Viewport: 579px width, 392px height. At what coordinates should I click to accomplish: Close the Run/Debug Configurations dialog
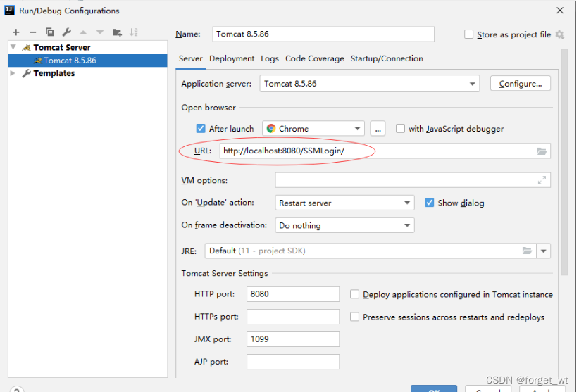(x=560, y=11)
